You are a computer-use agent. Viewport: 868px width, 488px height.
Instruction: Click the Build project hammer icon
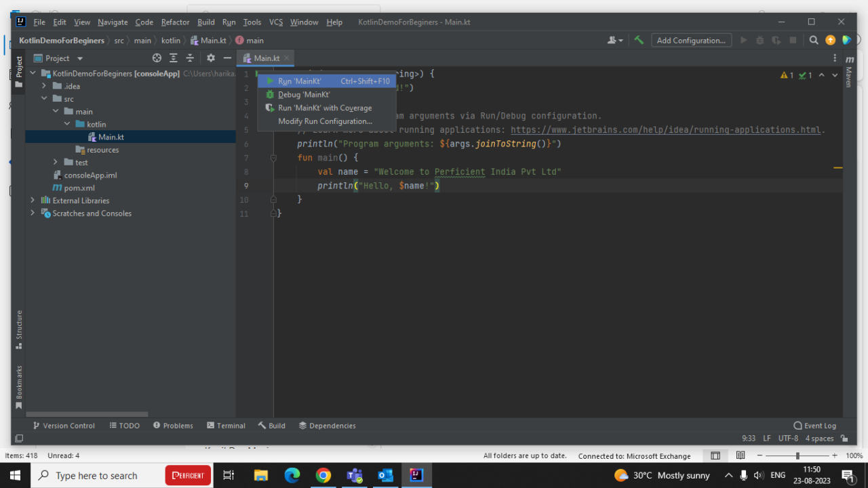click(x=638, y=40)
